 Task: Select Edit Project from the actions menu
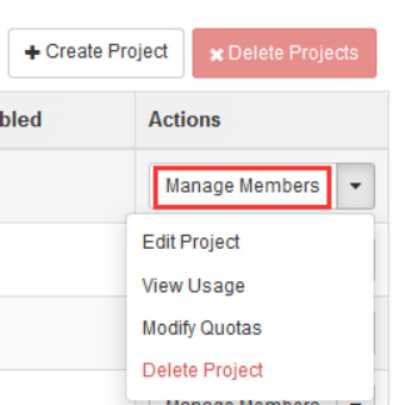[x=191, y=242]
